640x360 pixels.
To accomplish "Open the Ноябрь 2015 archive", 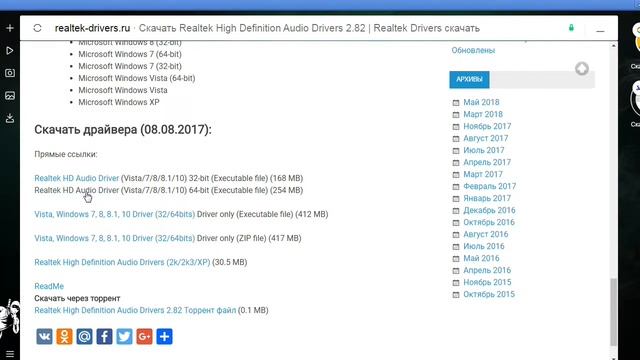I will coord(487,282).
